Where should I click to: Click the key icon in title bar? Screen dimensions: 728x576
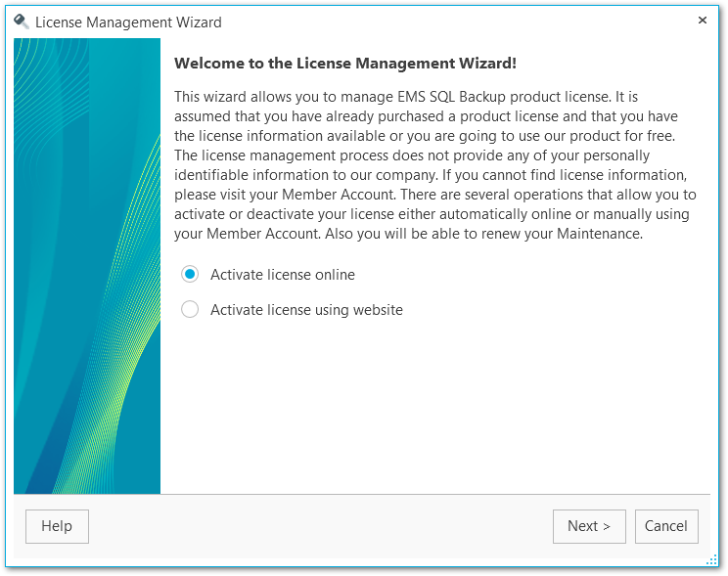point(22,22)
